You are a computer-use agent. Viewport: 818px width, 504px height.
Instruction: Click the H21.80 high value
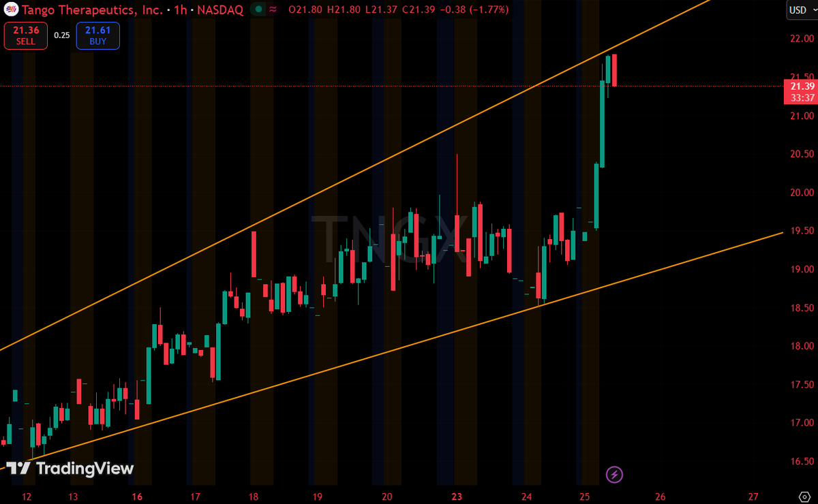point(344,10)
